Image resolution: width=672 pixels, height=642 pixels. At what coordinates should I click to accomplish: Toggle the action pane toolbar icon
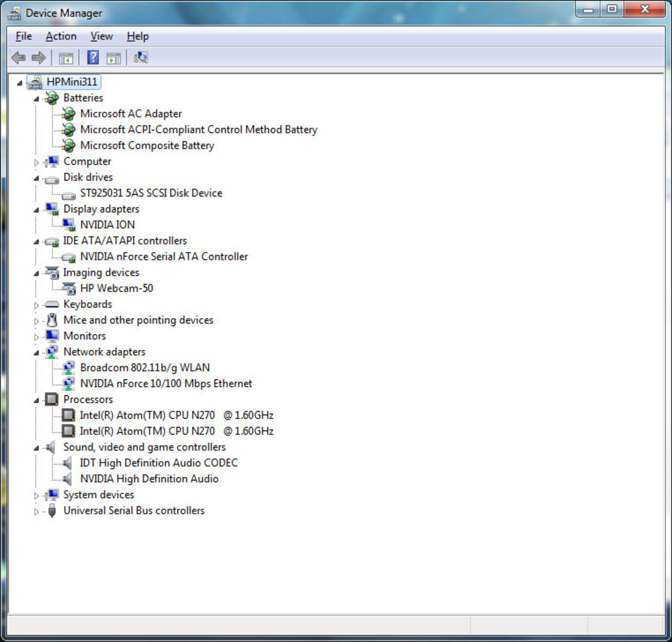coord(114,58)
